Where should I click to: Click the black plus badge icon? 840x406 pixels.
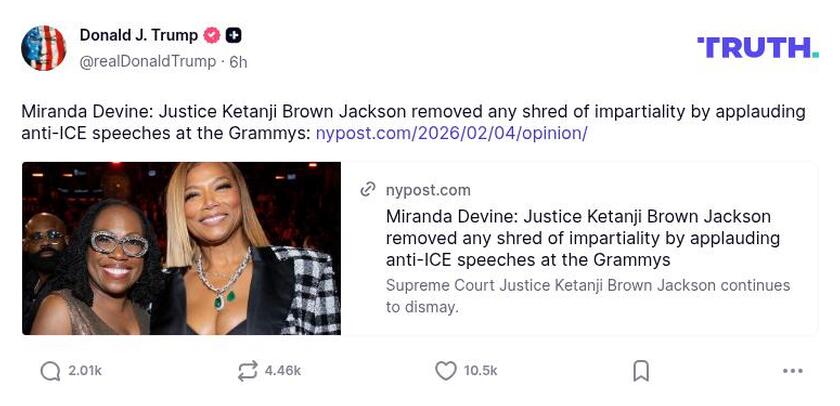(x=233, y=36)
